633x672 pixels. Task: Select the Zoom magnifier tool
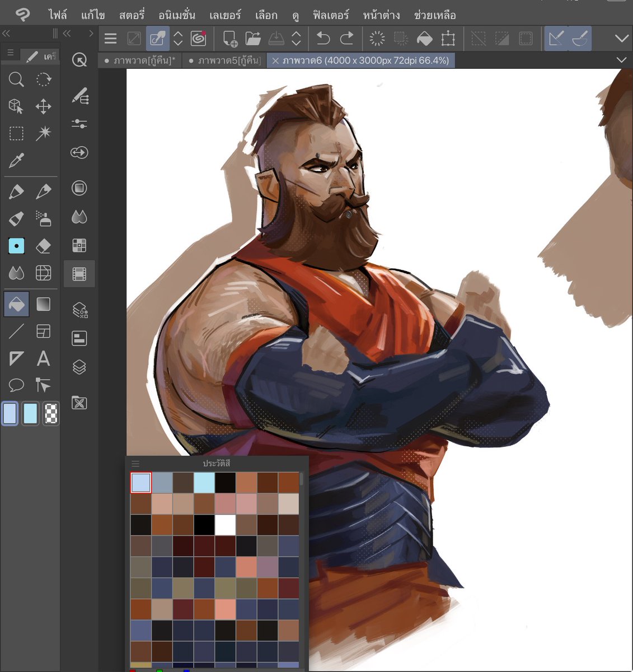coord(16,80)
